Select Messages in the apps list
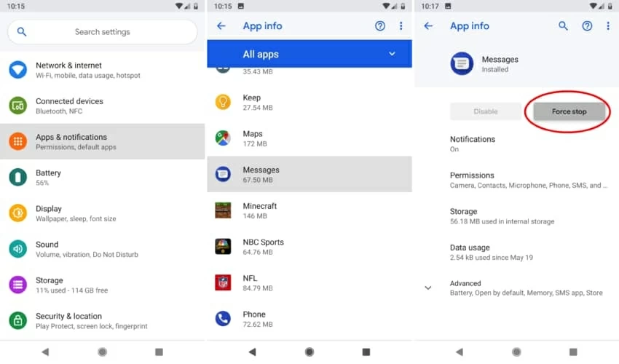 [309, 174]
